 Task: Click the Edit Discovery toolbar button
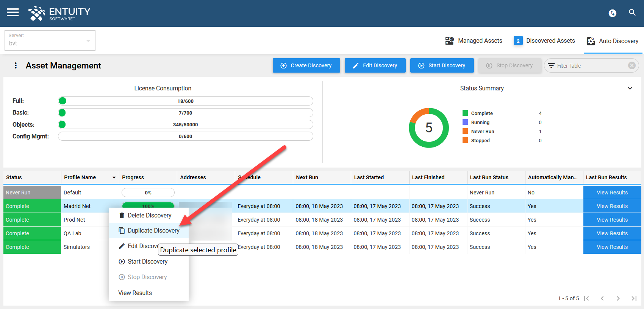pos(375,65)
